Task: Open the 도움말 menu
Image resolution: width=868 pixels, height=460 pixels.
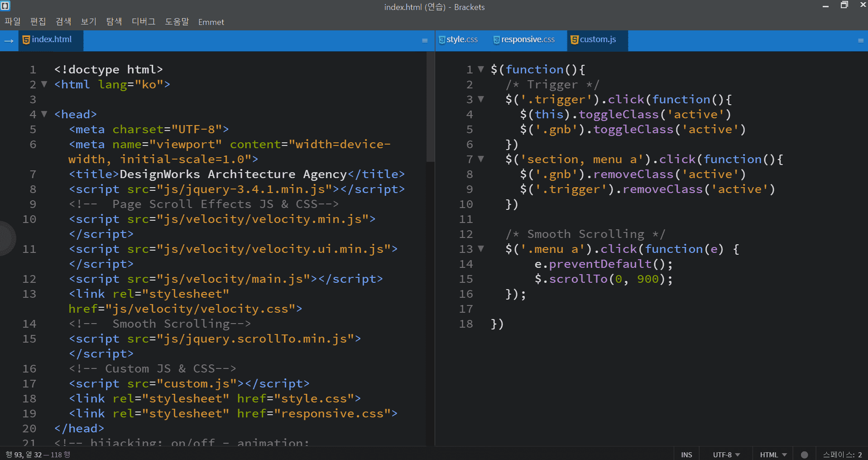Action: 177,22
